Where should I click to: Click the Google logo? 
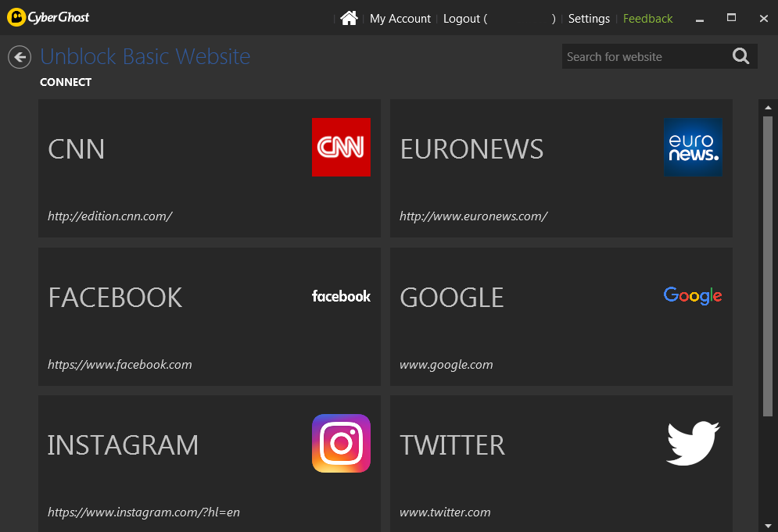(x=693, y=295)
